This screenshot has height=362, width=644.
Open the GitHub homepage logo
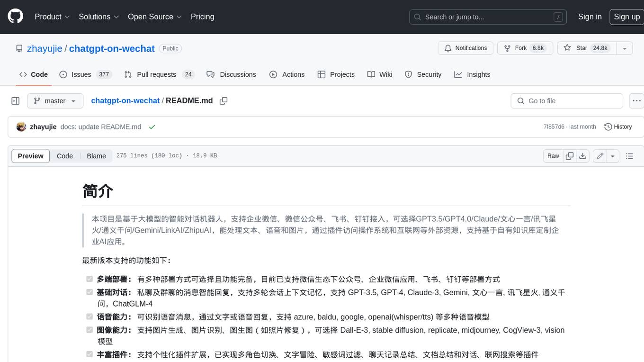(15, 17)
